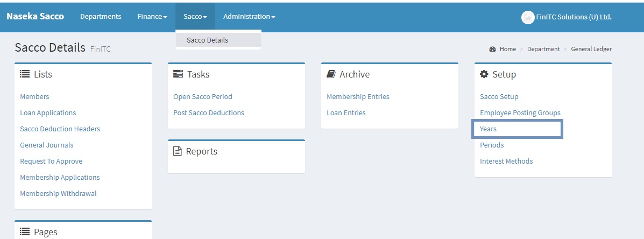Click the Pages panel list icon

(25, 232)
